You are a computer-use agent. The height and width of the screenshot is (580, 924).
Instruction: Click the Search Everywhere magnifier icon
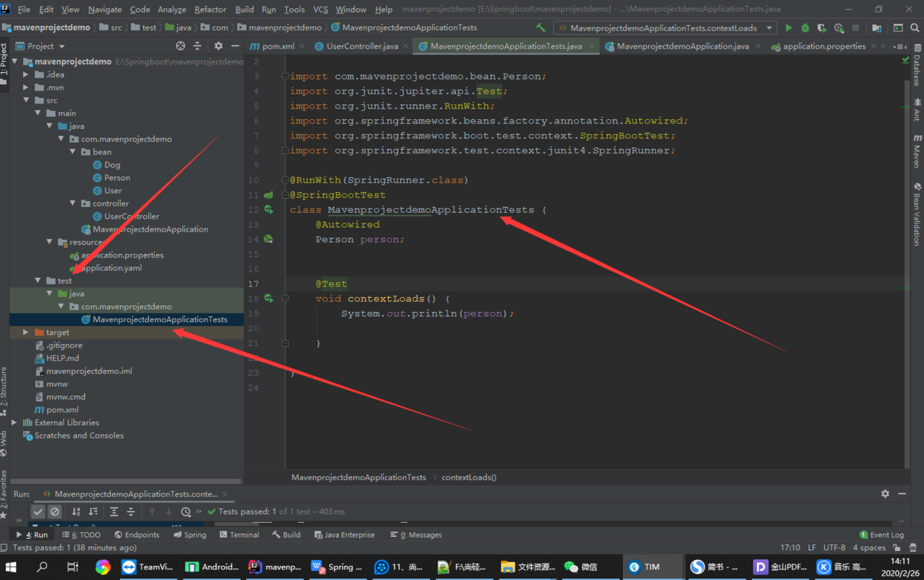point(914,28)
